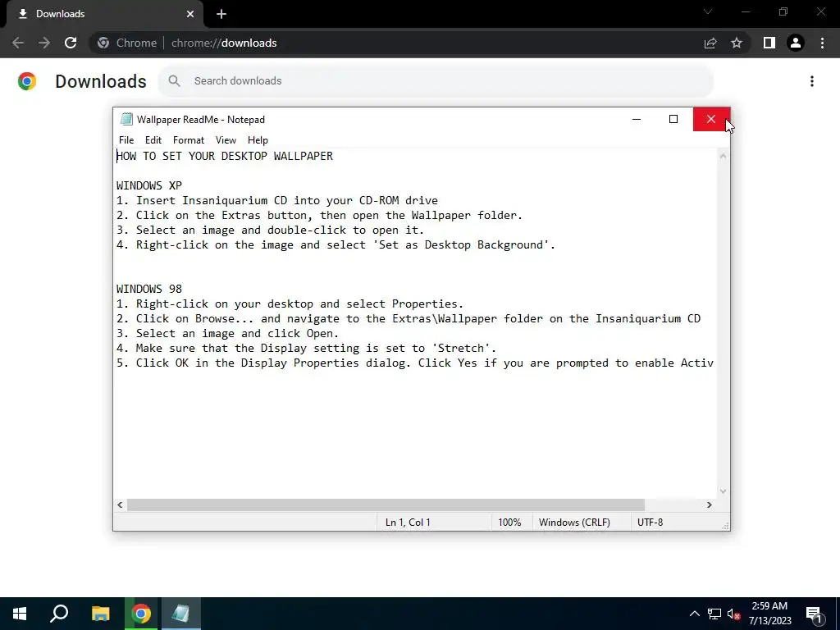Click the horizontal scrollbar right arrow
The width and height of the screenshot is (840, 630).
(710, 504)
